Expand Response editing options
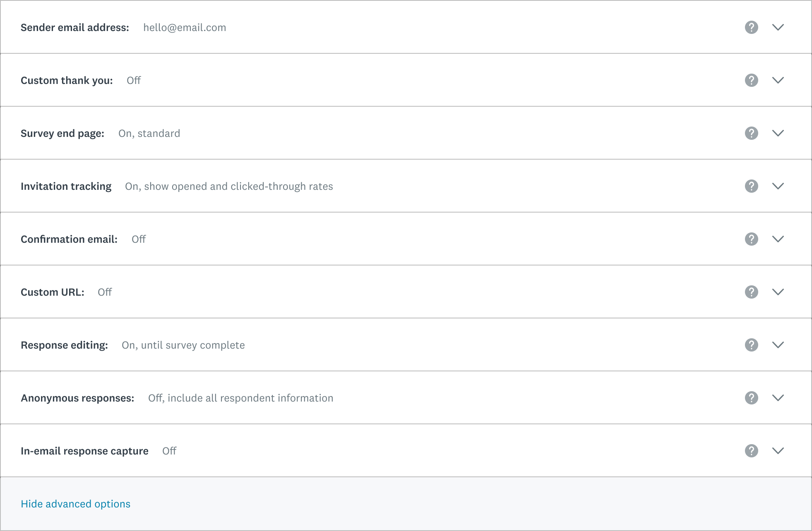This screenshot has height=531, width=812. (778, 345)
